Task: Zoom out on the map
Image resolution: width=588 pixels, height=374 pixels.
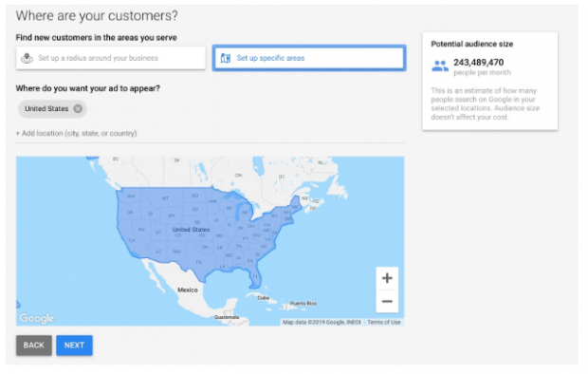Action: pyautogui.click(x=387, y=301)
